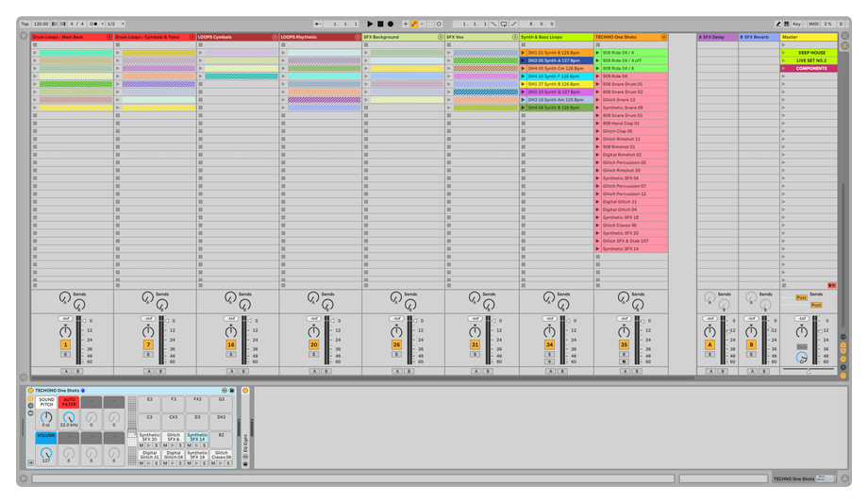Viewport: 868px width, 503px height.
Task: Switch to Arrangement View selector icon
Action: coord(845,36)
